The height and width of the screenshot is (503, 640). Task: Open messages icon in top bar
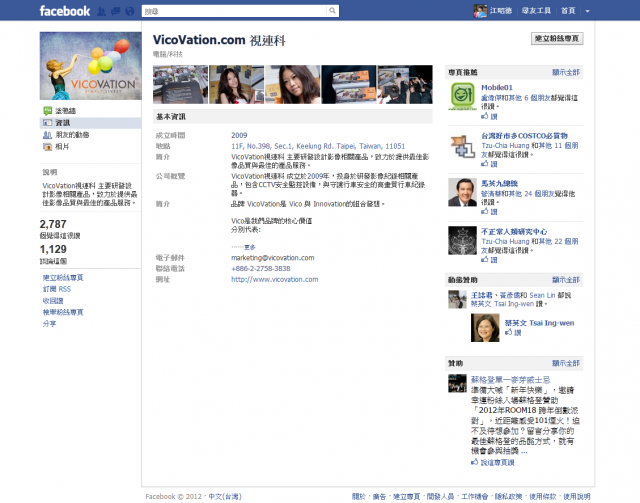tap(116, 11)
